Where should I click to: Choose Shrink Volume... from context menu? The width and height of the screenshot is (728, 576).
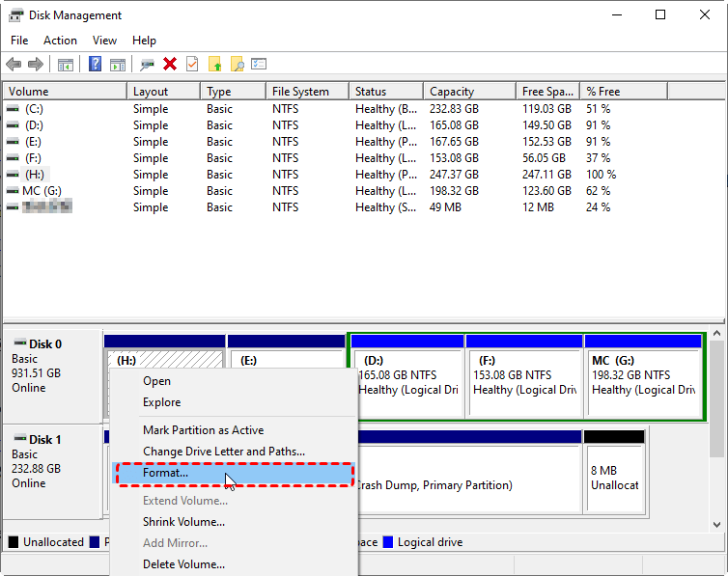183,522
